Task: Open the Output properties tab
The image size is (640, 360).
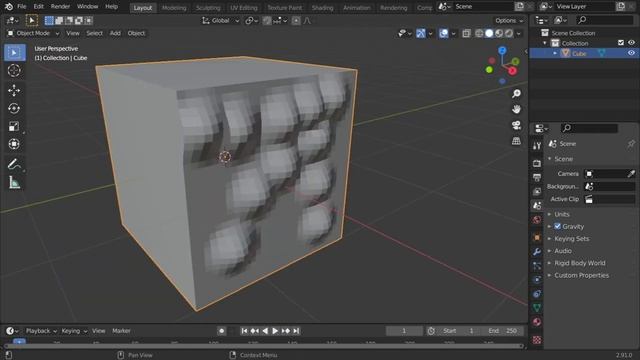Action: tap(537, 178)
